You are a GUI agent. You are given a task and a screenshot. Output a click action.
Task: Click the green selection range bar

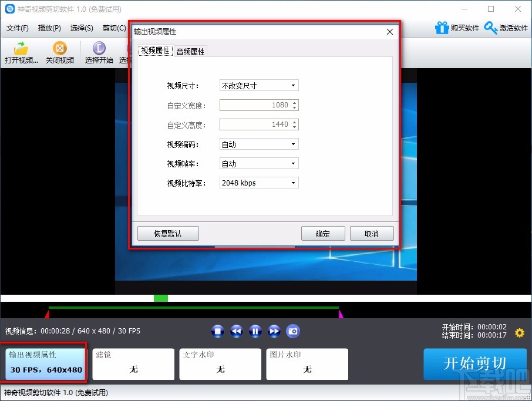pyautogui.click(x=193, y=308)
